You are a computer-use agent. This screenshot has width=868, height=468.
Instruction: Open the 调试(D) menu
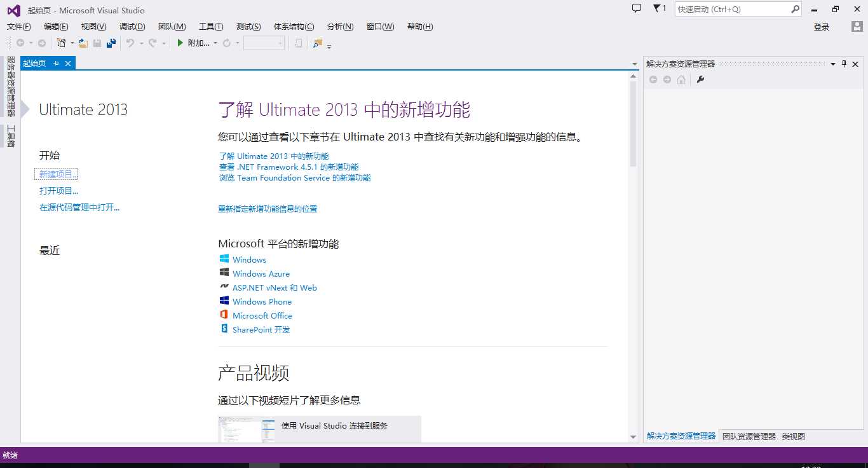click(x=132, y=26)
